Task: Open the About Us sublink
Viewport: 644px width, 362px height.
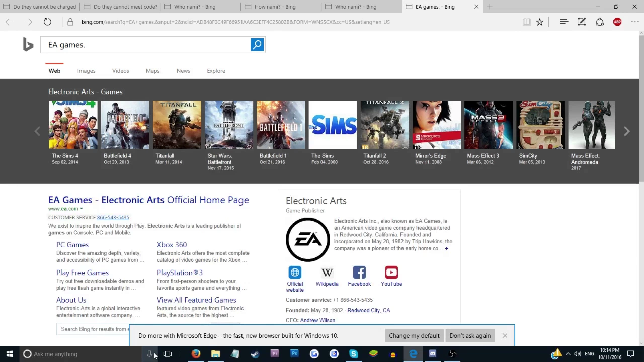Action: point(71,300)
